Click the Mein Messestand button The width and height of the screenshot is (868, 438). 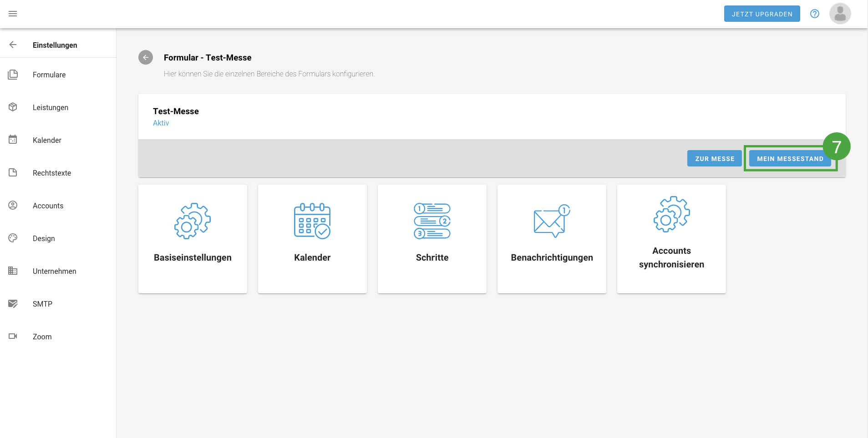coord(790,159)
